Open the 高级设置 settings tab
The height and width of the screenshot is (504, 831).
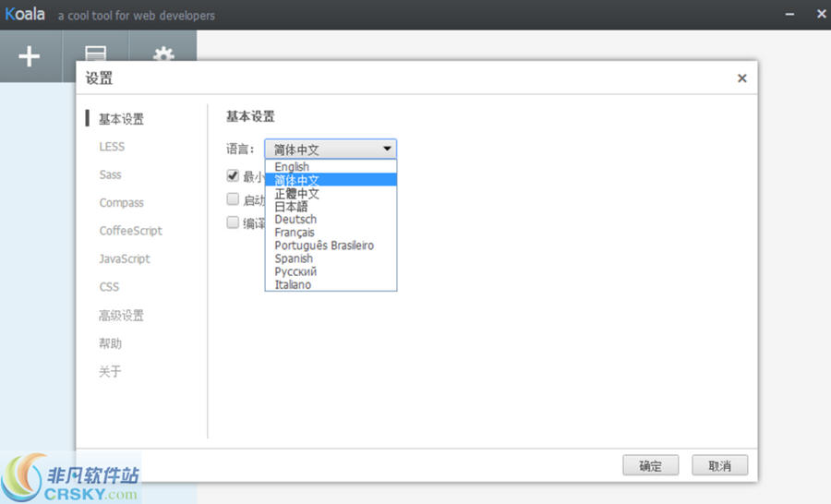pos(121,316)
